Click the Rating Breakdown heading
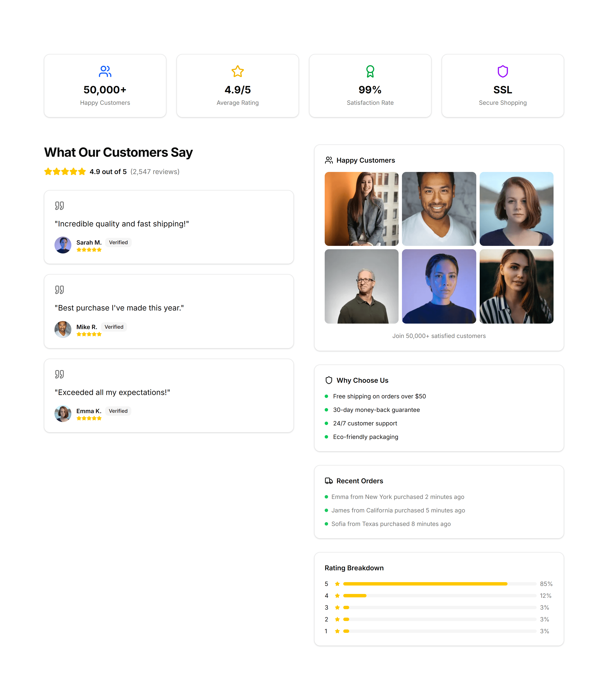This screenshot has width=608, height=700. pos(354,568)
